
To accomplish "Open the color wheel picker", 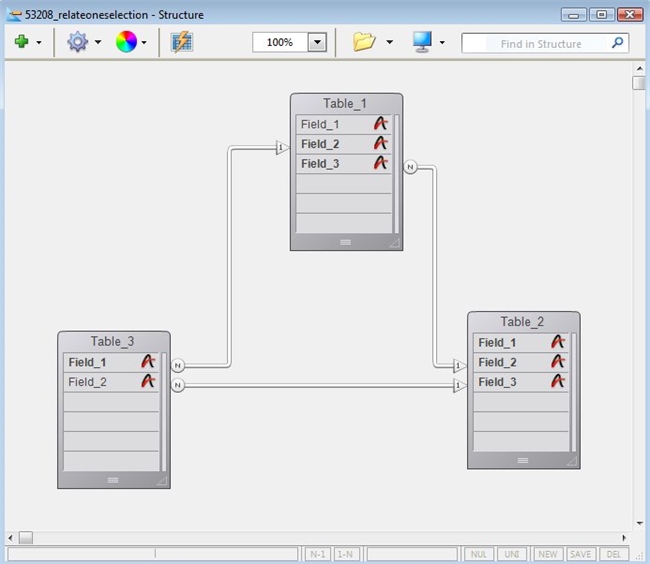I will [x=126, y=42].
